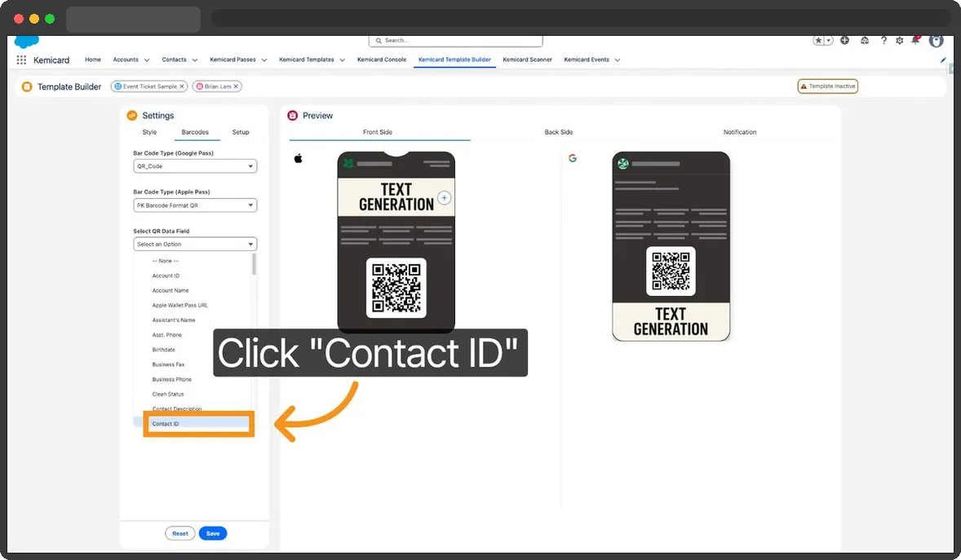
Task: Click the Save button
Action: coord(213,534)
